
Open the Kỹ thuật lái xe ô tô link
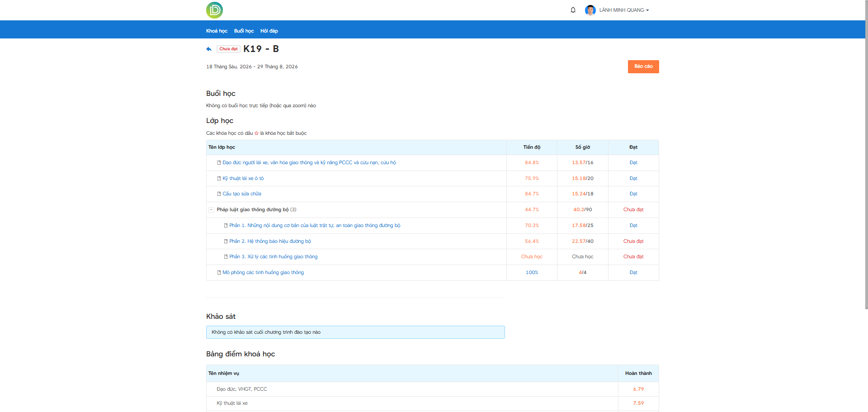243,179
